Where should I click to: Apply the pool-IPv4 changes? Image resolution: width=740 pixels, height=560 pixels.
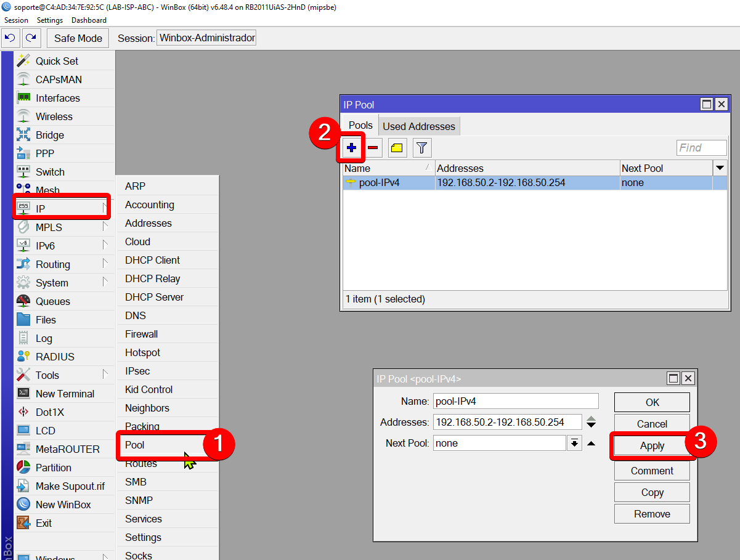tap(652, 445)
